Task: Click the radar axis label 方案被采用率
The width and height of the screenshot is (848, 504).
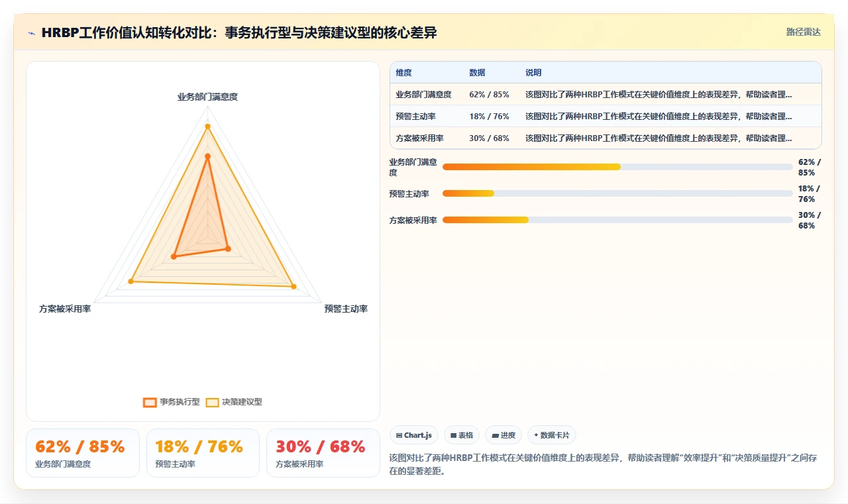Action: point(65,309)
